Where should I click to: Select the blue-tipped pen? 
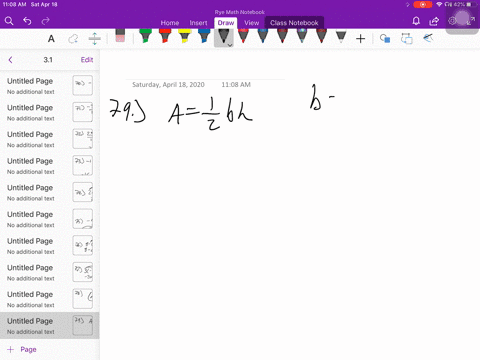(263, 36)
